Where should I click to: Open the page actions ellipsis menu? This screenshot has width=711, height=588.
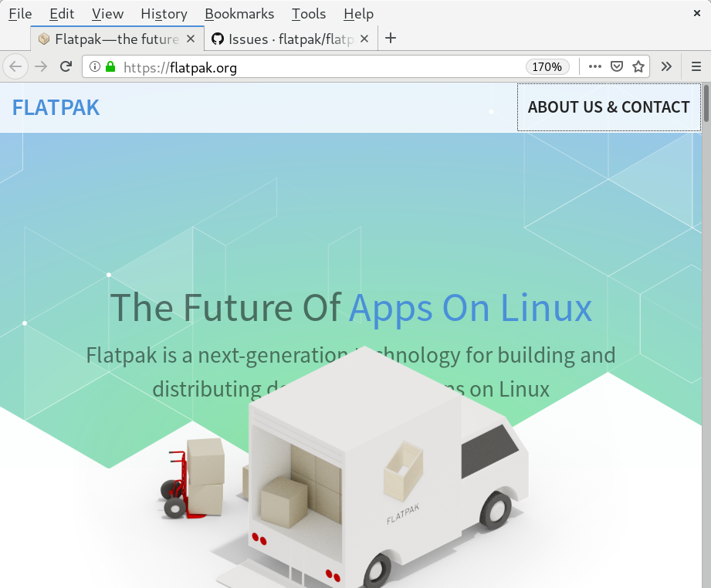point(594,66)
